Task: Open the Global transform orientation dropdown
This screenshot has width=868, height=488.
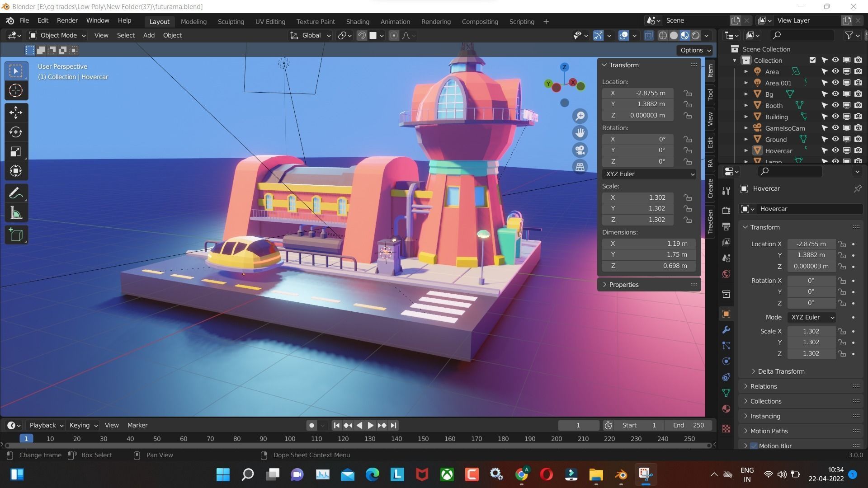Action: click(x=310, y=35)
